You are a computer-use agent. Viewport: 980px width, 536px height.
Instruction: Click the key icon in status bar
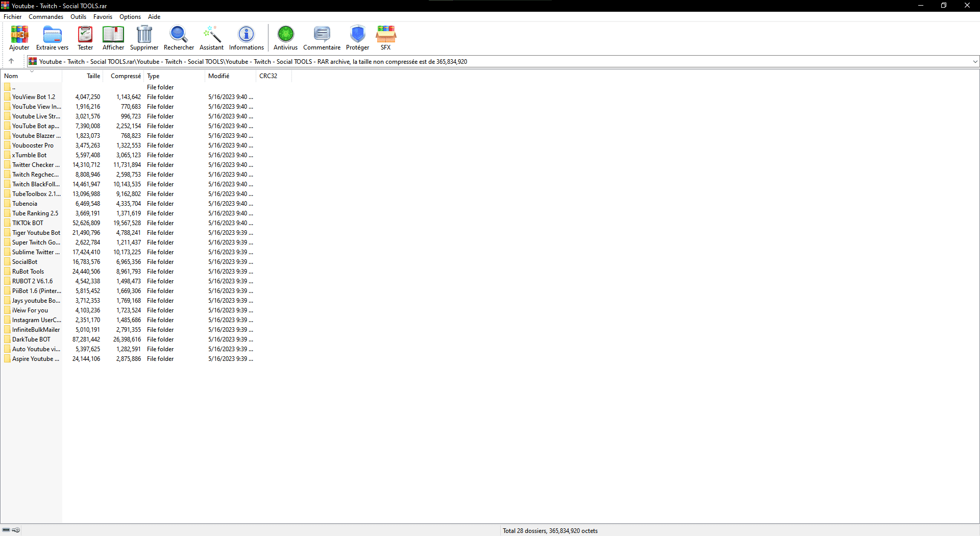[16, 530]
